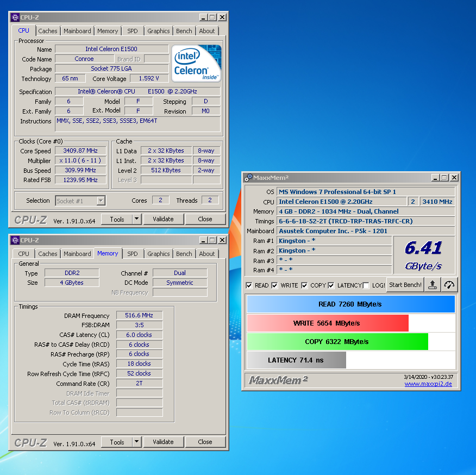Click the blue READ 7260 MByte/s bar
This screenshot has width=476, height=475.
click(350, 304)
